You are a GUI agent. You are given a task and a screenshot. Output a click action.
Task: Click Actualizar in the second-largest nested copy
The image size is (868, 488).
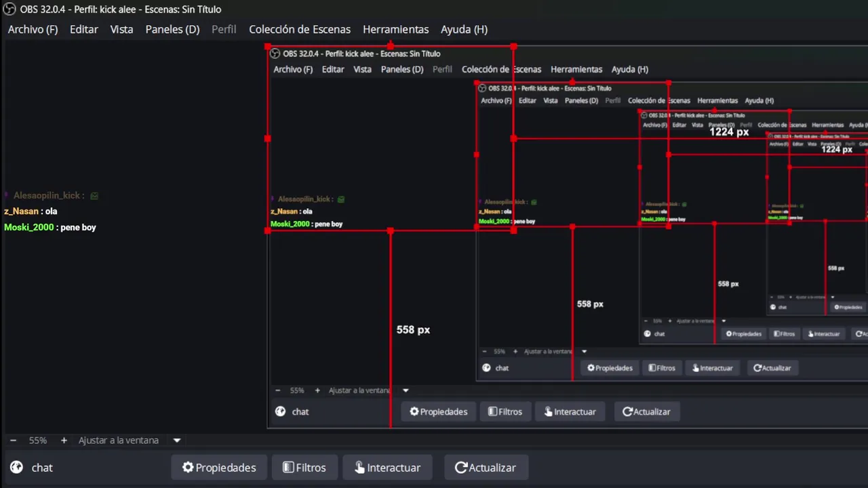772,368
